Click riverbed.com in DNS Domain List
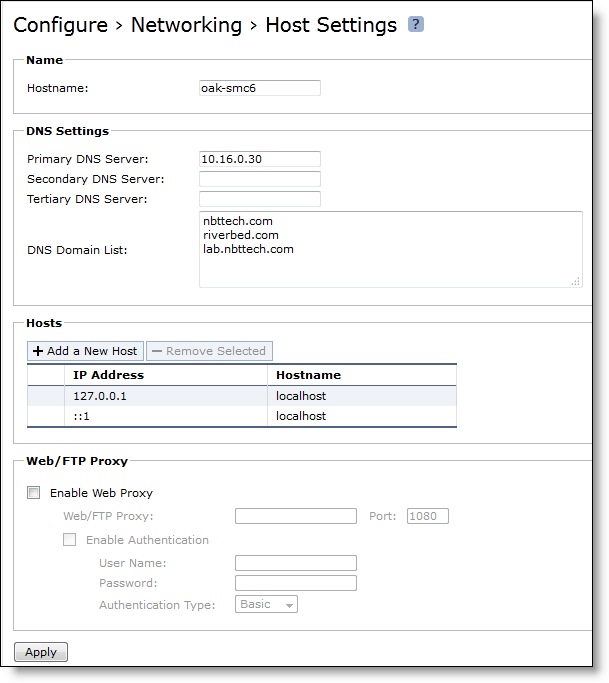The image size is (609, 683). coord(241,235)
